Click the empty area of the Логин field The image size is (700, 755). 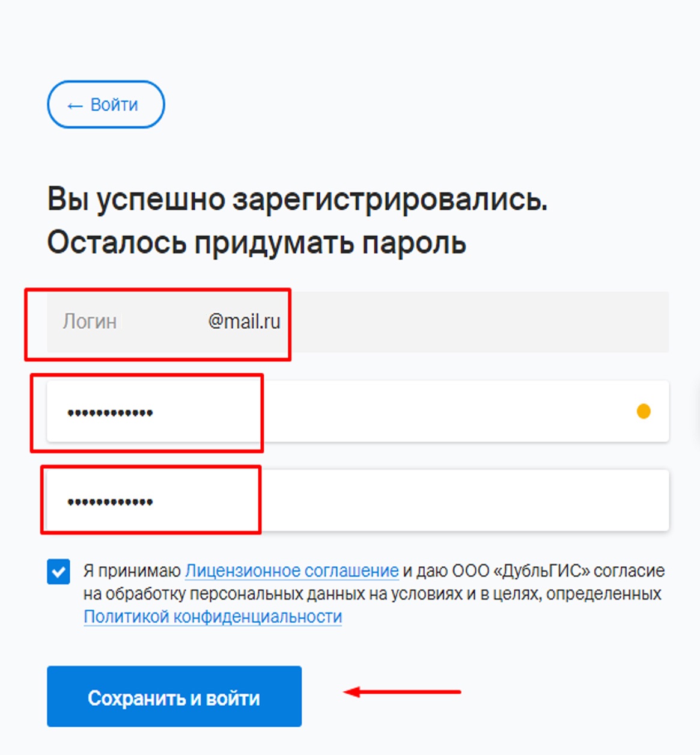(475, 322)
